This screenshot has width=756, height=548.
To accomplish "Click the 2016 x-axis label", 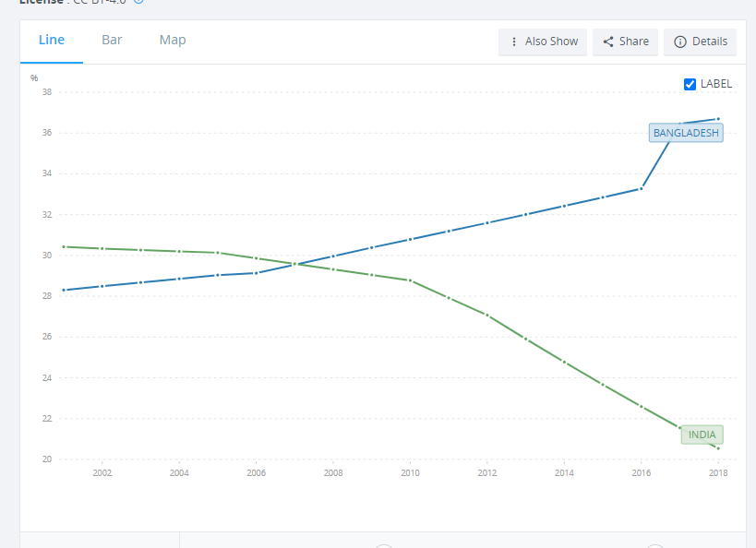I will 642,473.
